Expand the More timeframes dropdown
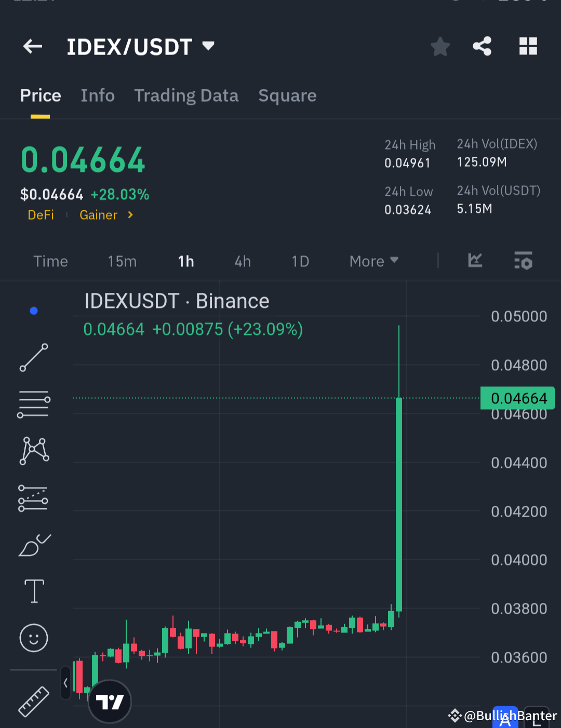This screenshot has width=561, height=728. pyautogui.click(x=373, y=261)
